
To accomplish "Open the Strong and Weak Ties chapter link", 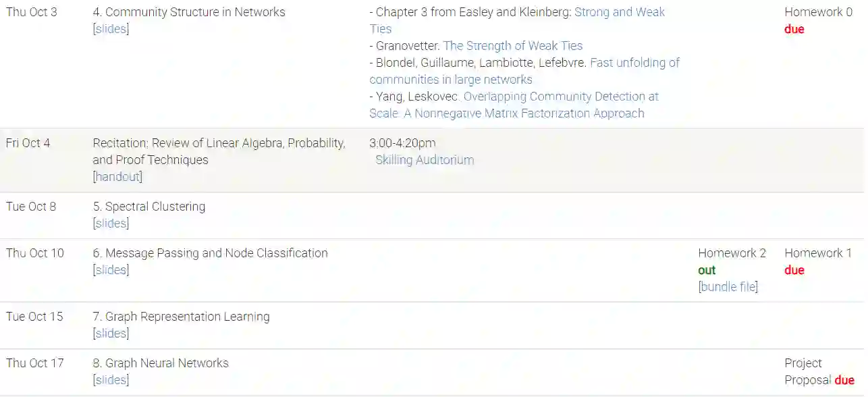I will click(619, 12).
